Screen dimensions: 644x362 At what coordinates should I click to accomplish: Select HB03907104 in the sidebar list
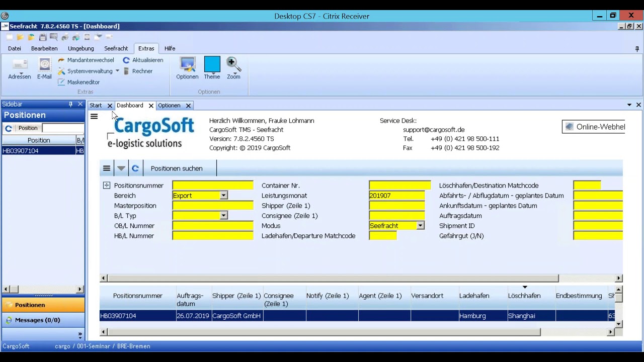tap(43, 151)
